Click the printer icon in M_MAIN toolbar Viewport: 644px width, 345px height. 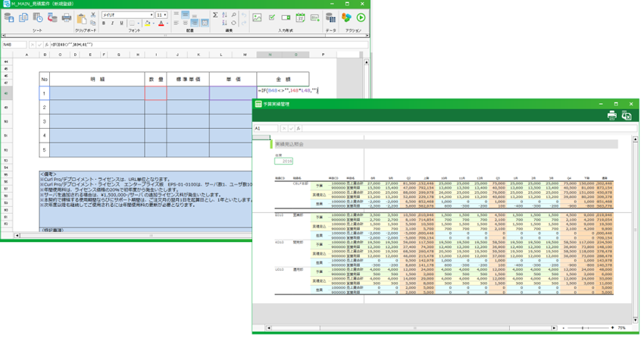pos(67,17)
